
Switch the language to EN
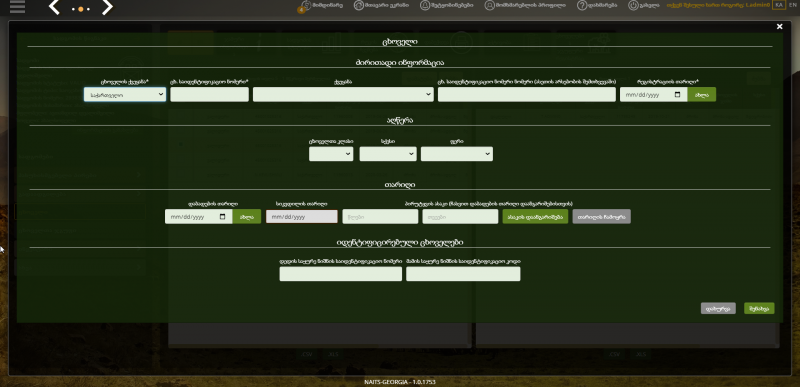click(792, 5)
